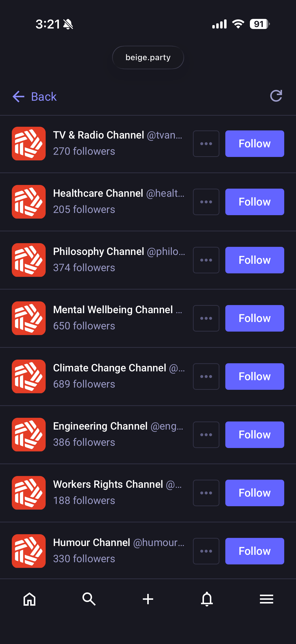
Task: Tap the compose plus icon
Action: tap(148, 599)
